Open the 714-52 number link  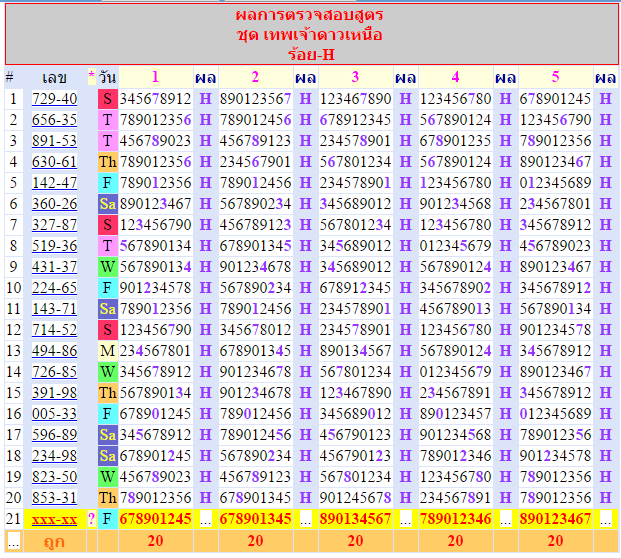54,330
